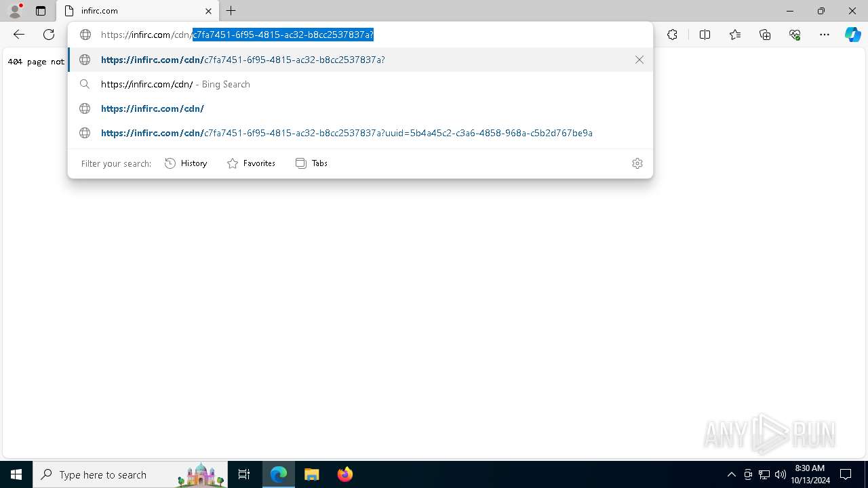Open the network status tray icon
The width and height of the screenshot is (868, 488).
[x=764, y=474]
